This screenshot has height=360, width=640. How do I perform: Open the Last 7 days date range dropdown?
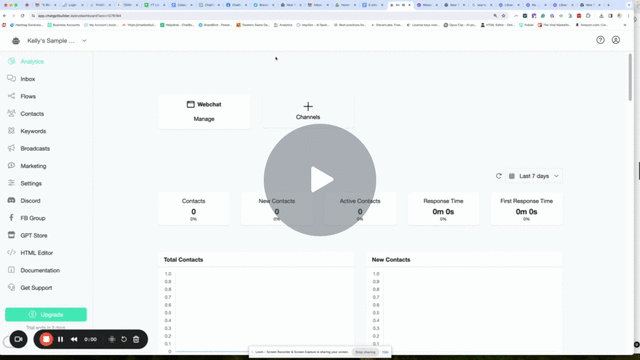[x=534, y=176]
